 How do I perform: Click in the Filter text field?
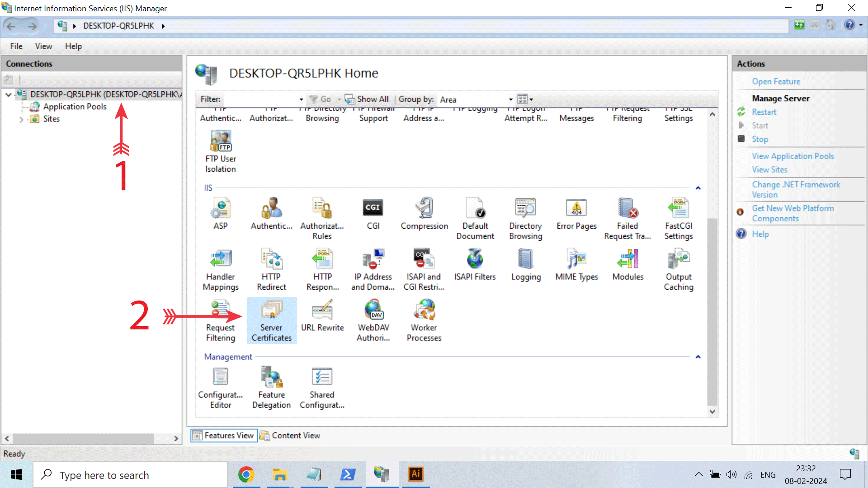pos(260,99)
